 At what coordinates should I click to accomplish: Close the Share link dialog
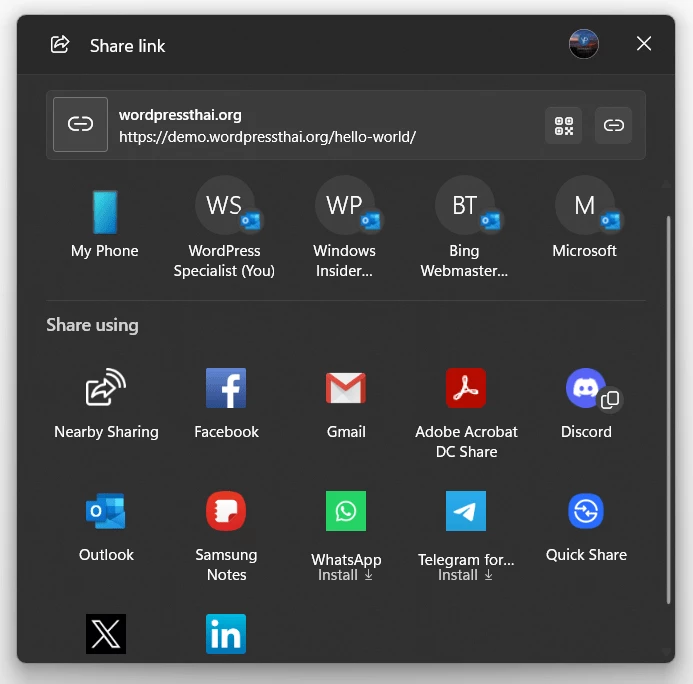coord(644,44)
